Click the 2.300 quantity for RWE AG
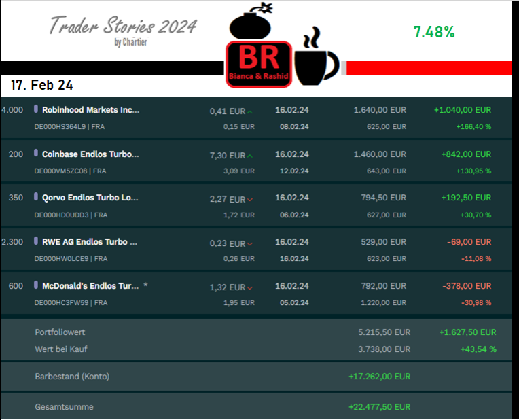The width and height of the screenshot is (519, 420). pos(12,242)
